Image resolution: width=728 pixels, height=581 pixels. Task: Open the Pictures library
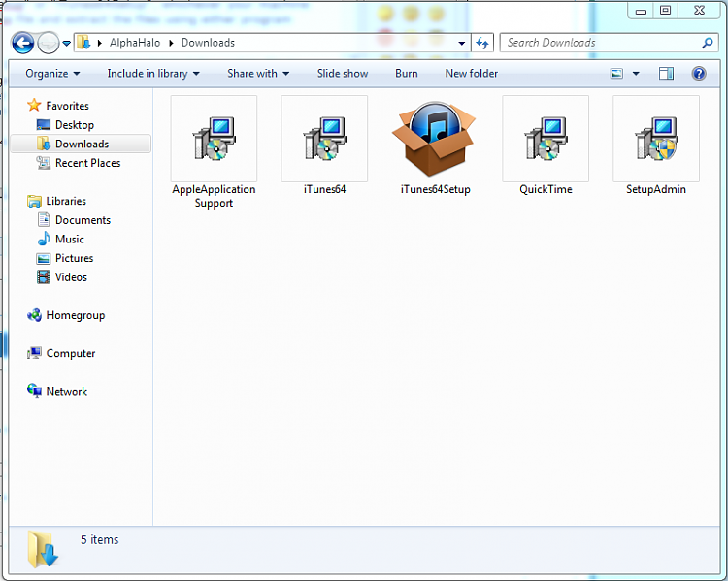click(x=75, y=258)
